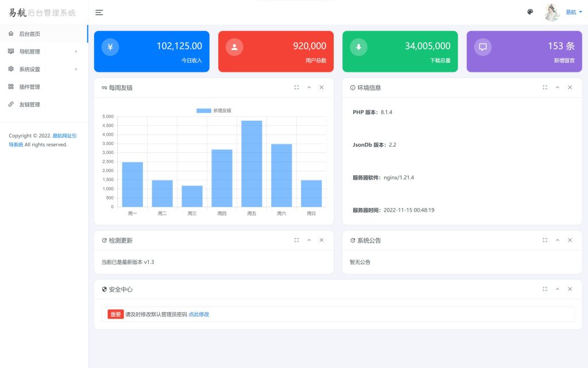Open the theme palette icon in top bar
Image resolution: width=588 pixels, height=368 pixels.
coord(529,12)
